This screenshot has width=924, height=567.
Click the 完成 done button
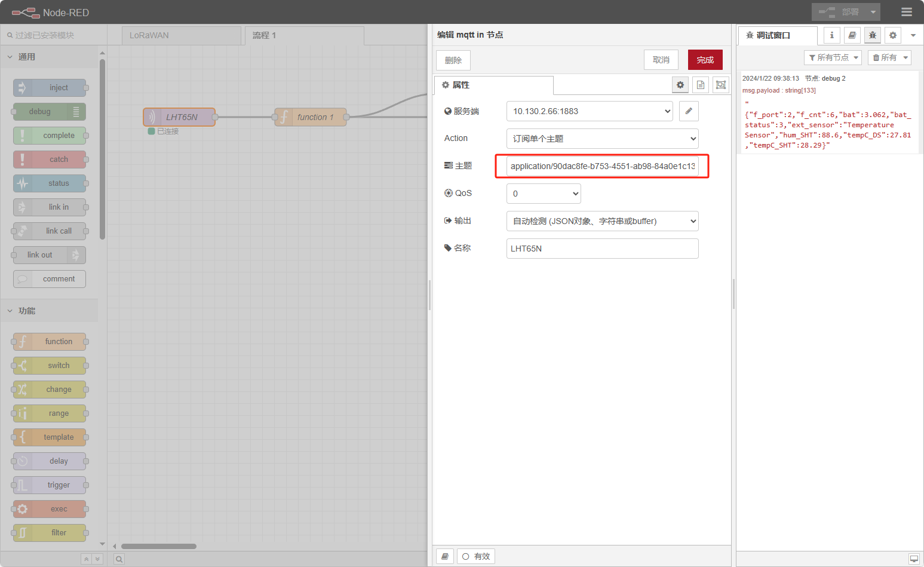point(705,60)
